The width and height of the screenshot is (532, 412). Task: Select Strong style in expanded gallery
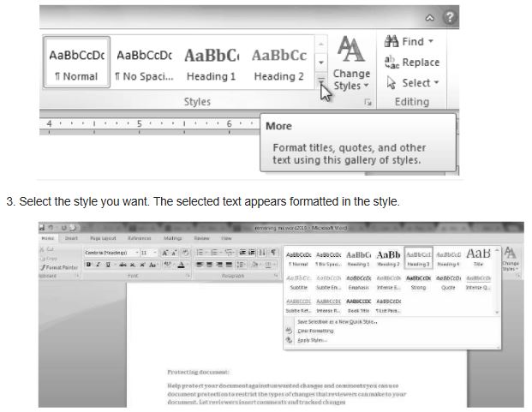(418, 282)
